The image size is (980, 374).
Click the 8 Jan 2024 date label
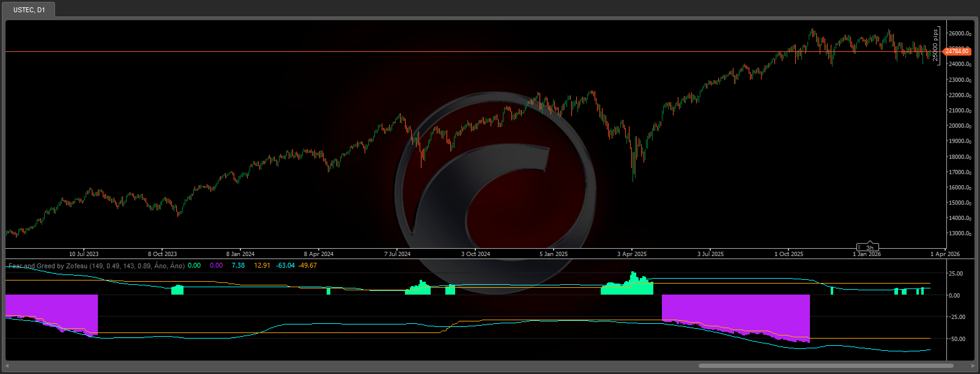tap(240, 254)
